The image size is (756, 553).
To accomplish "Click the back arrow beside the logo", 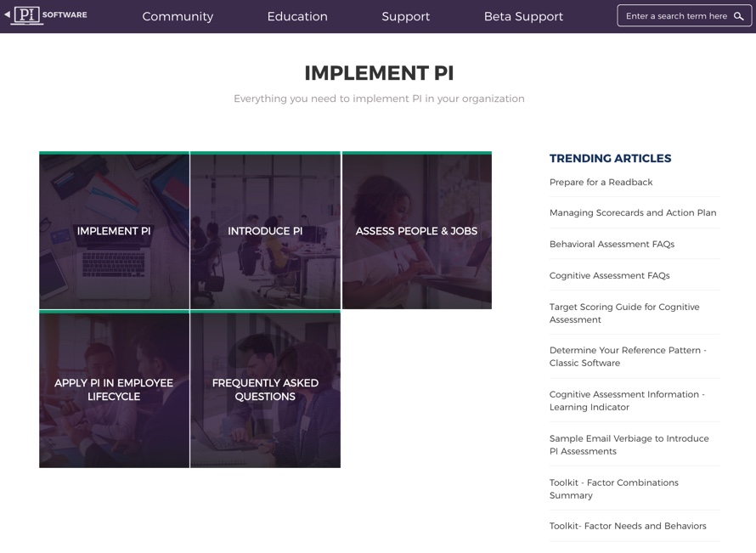I will point(7,14).
